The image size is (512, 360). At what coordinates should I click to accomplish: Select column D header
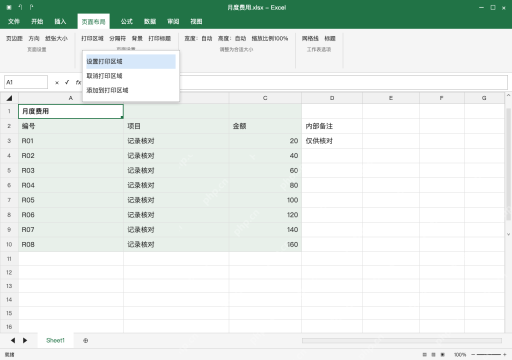tap(332, 98)
